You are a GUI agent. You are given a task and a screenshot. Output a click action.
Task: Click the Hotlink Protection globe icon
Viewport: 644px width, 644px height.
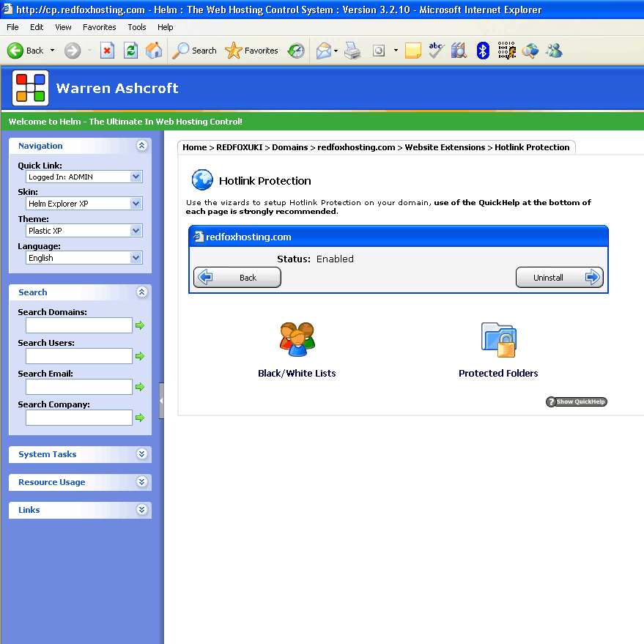click(x=202, y=180)
